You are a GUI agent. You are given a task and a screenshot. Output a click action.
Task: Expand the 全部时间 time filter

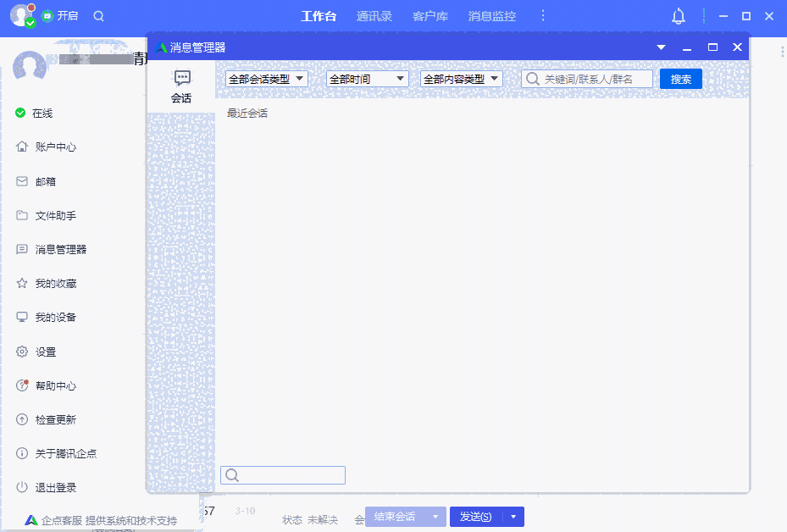pos(367,79)
